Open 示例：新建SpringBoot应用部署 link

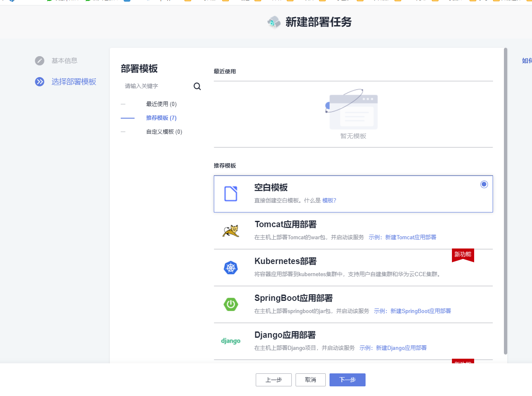(x=413, y=311)
